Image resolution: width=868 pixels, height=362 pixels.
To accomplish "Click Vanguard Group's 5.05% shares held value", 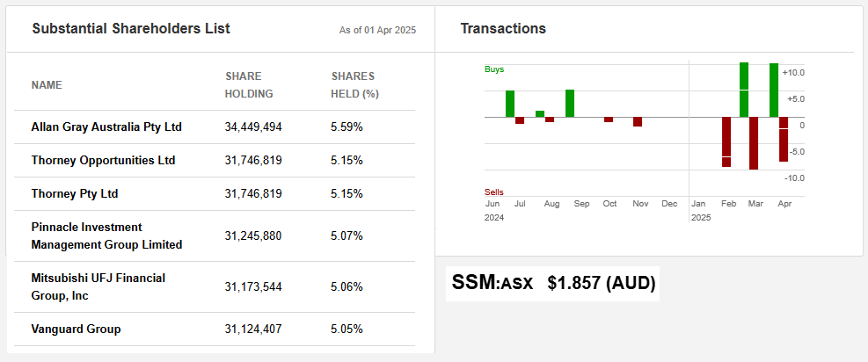I will (x=346, y=329).
